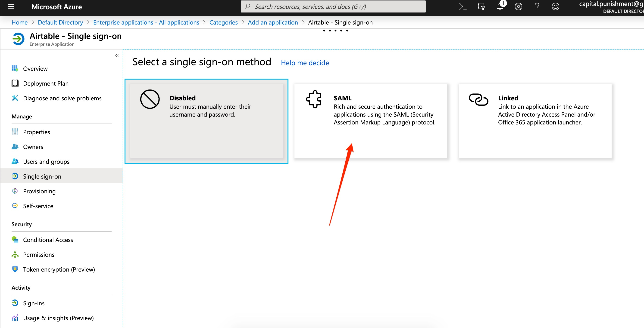Click the Help me decide link
The width and height of the screenshot is (644, 328).
(305, 63)
